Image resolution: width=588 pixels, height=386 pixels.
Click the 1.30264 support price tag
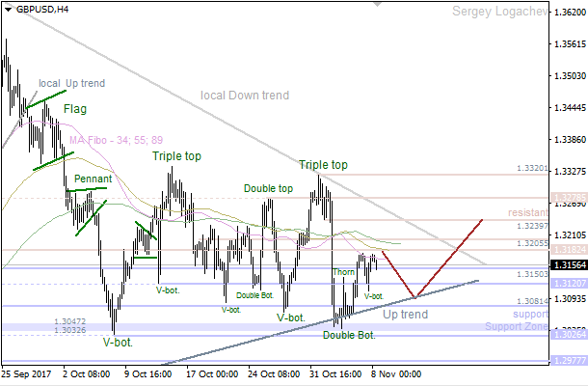(x=568, y=334)
